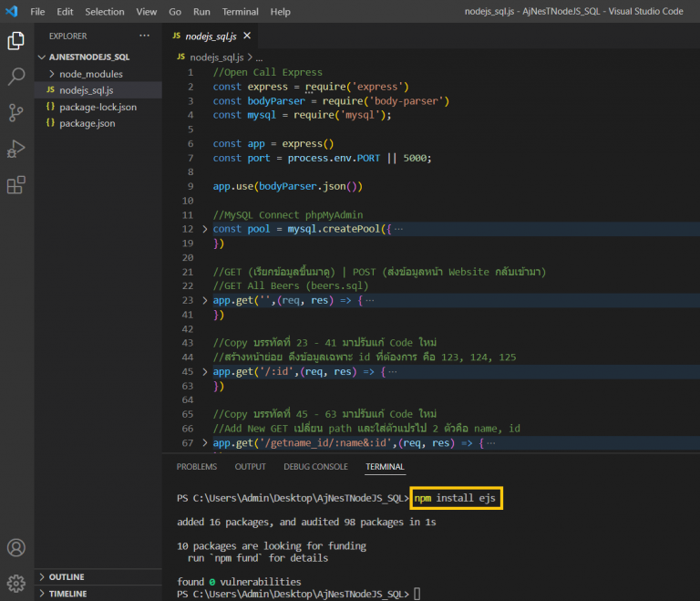Open the Terminal menu
This screenshot has width=700, height=601.
[240, 12]
